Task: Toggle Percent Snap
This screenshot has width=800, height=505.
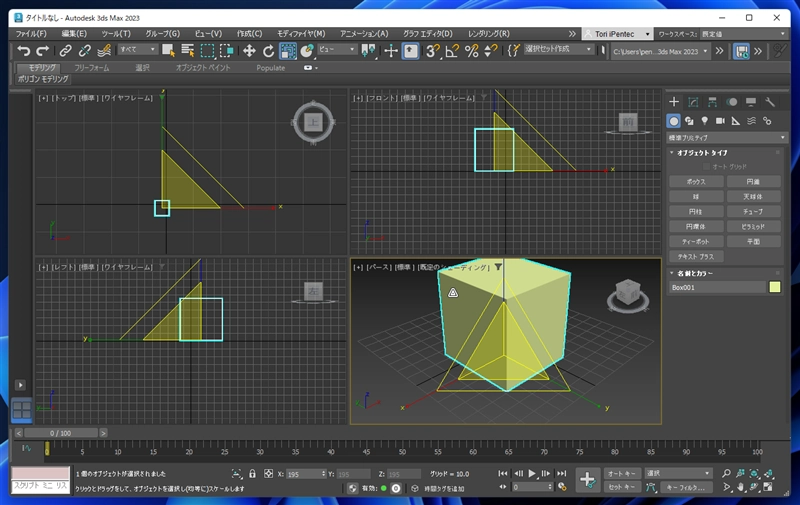Action: [x=471, y=50]
